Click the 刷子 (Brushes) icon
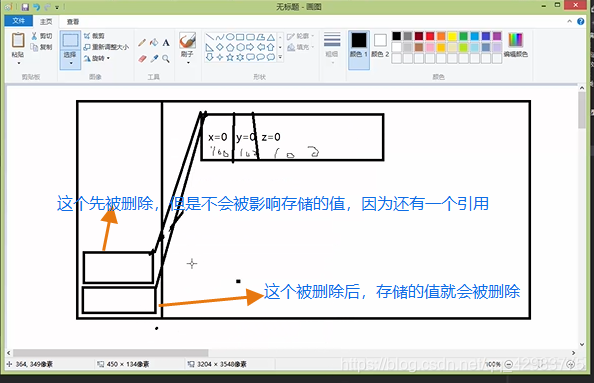The image size is (594, 383). [x=187, y=41]
